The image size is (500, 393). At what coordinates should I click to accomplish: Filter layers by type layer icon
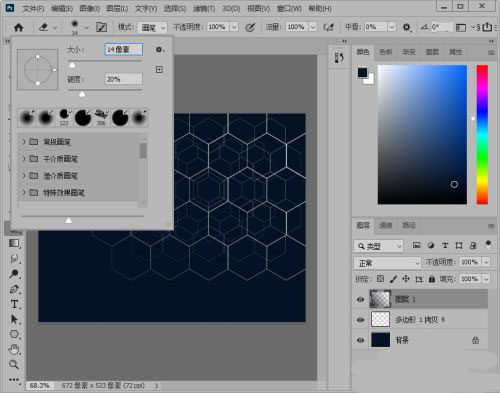[x=445, y=245]
